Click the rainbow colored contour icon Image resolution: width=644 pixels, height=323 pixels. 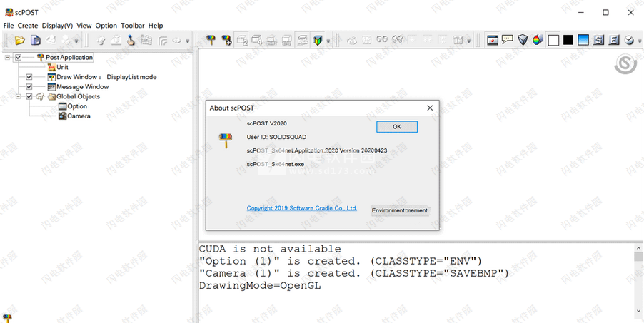click(x=538, y=40)
